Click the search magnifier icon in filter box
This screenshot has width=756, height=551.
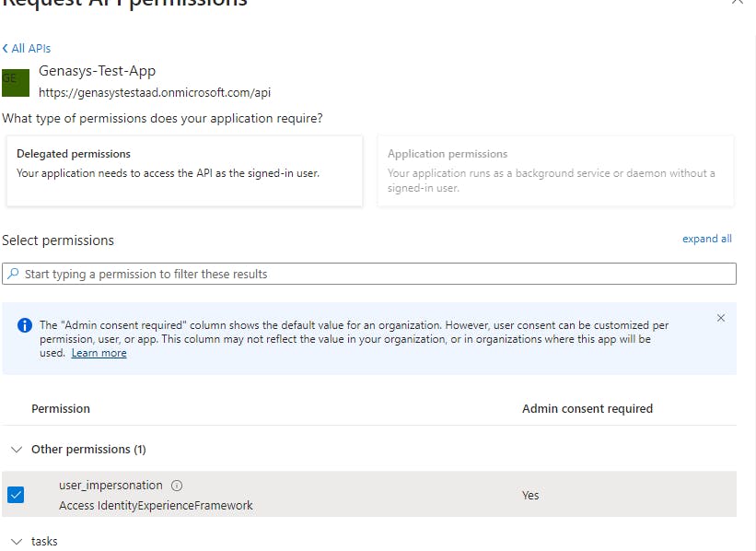14,274
